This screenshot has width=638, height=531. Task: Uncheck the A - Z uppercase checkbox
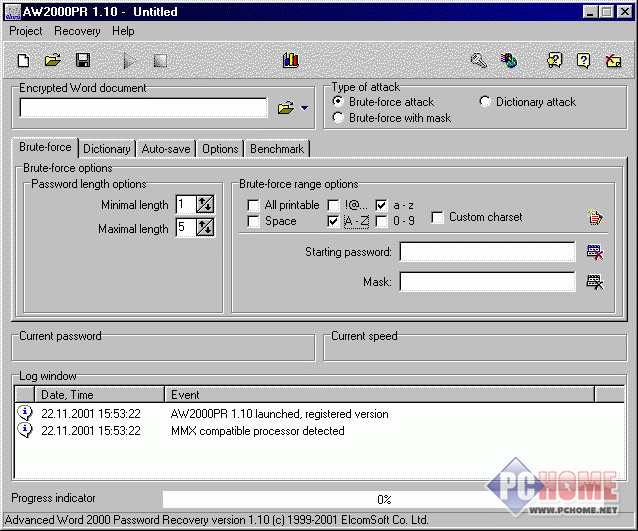333,221
